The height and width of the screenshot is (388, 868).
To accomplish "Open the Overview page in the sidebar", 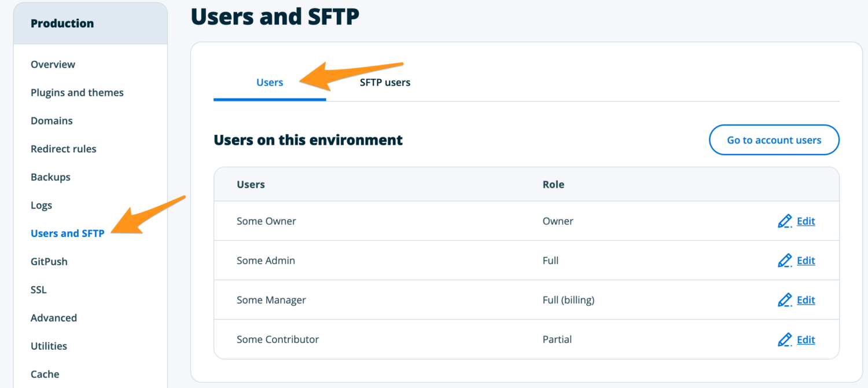I will (x=53, y=64).
